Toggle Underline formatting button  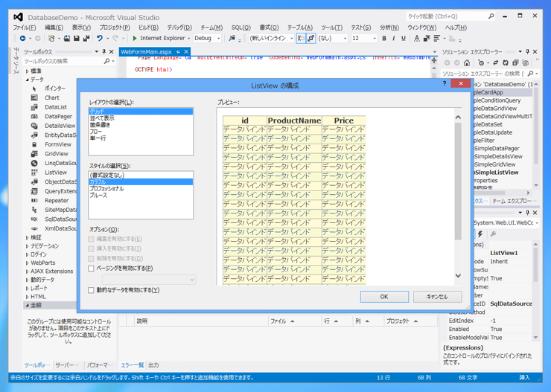(404, 38)
